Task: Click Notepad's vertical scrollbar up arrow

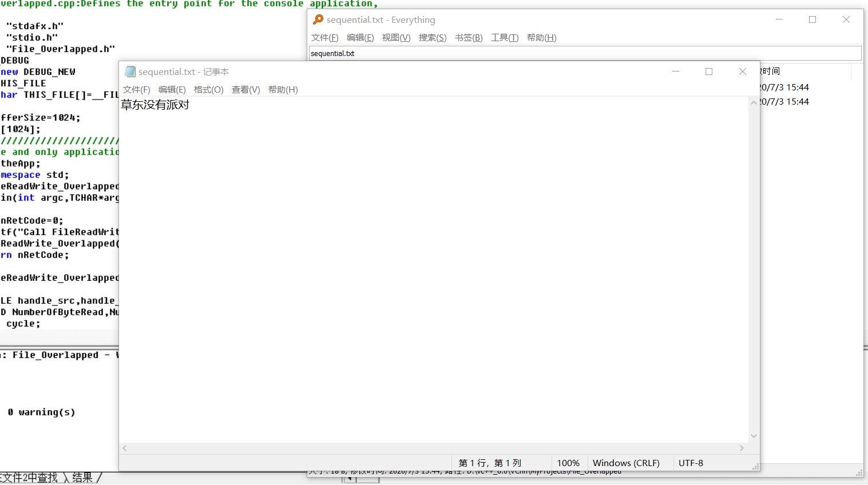Action: pyautogui.click(x=754, y=103)
